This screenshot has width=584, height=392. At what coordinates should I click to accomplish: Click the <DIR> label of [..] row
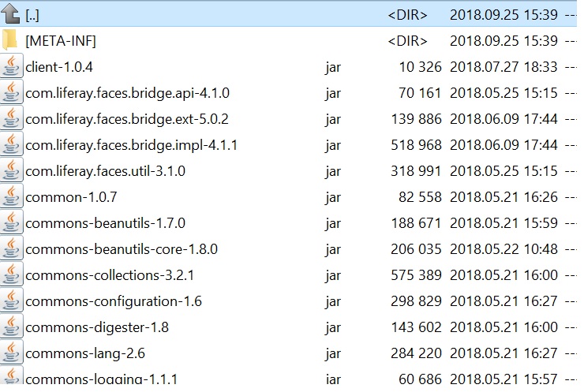pyautogui.click(x=407, y=15)
